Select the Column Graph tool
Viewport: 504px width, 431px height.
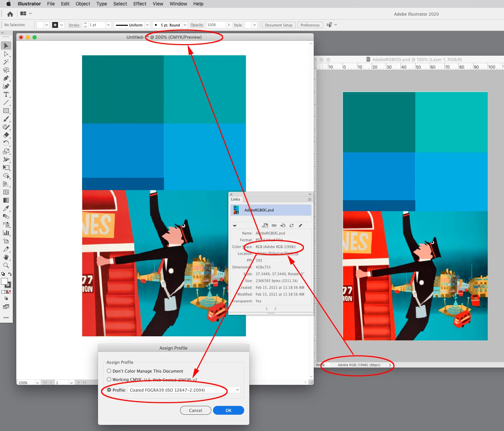tap(6, 233)
